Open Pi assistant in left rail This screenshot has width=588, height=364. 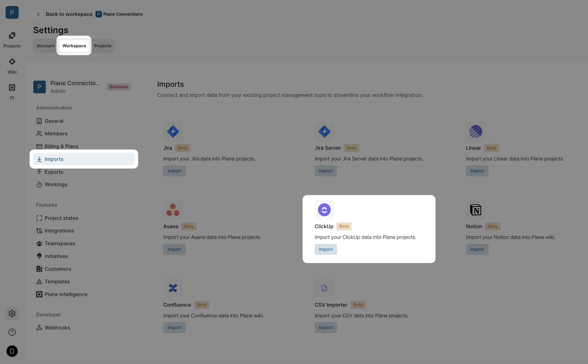(12, 92)
